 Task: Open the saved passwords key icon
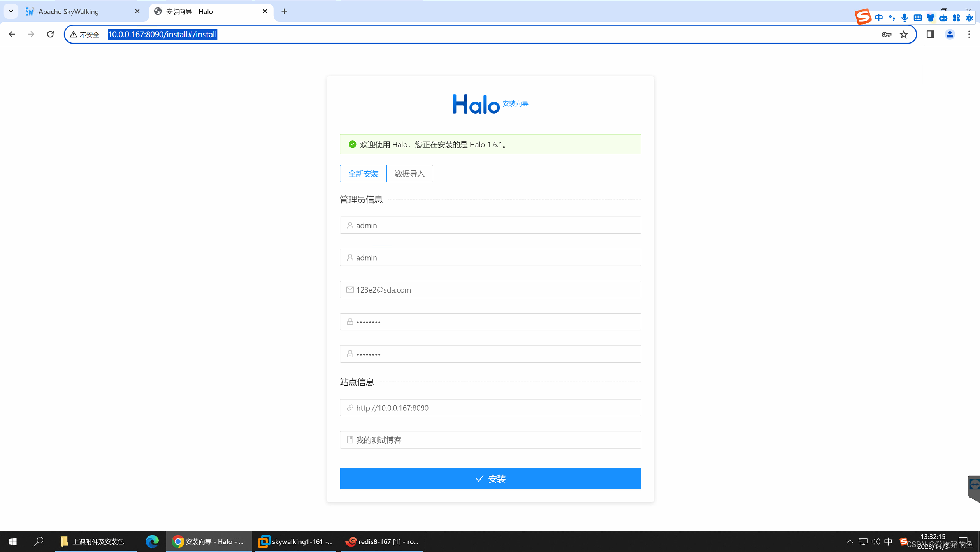click(x=886, y=34)
